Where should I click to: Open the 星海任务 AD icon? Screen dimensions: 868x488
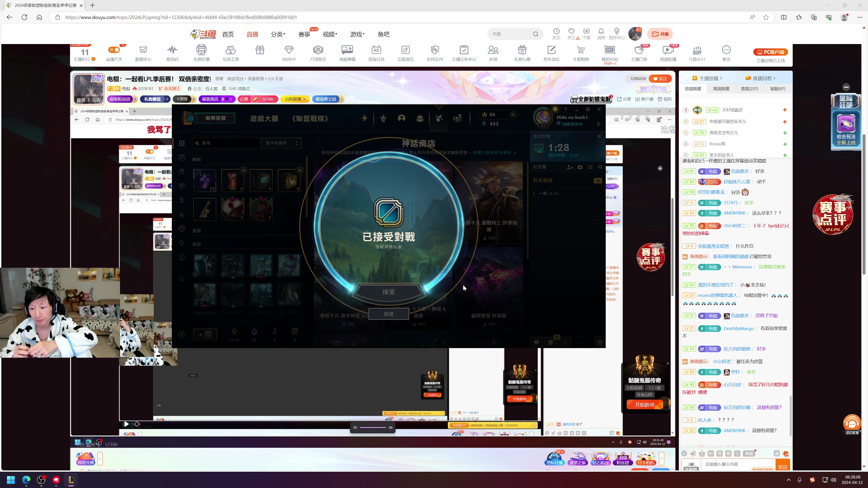pyautogui.click(x=376, y=54)
